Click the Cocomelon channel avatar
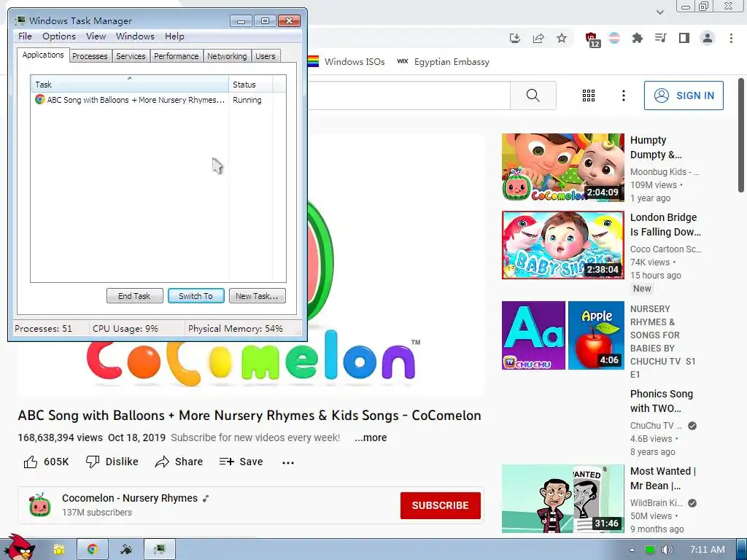This screenshot has width=747, height=560. [39, 505]
